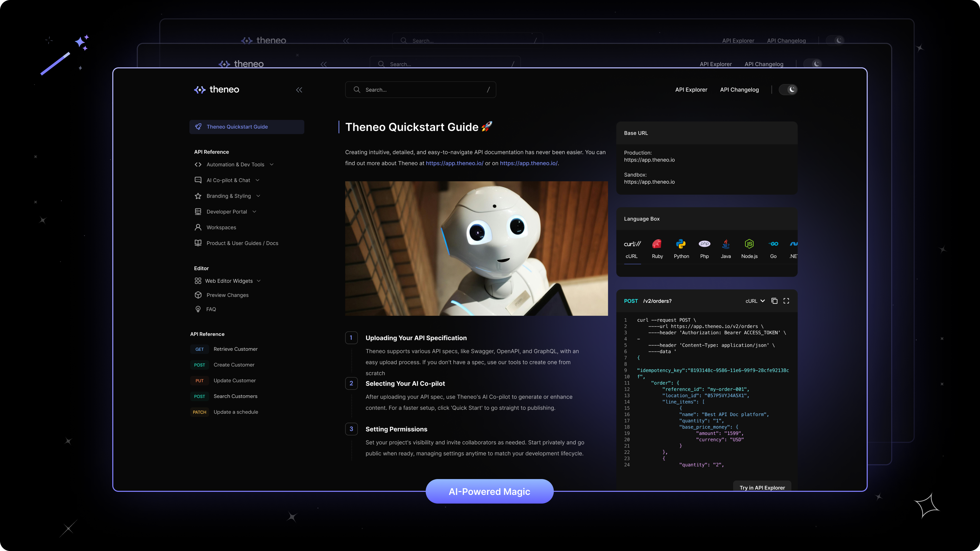This screenshot has height=551, width=980.
Task: Open Retrieve Customer GET endpoint
Action: [x=235, y=349]
